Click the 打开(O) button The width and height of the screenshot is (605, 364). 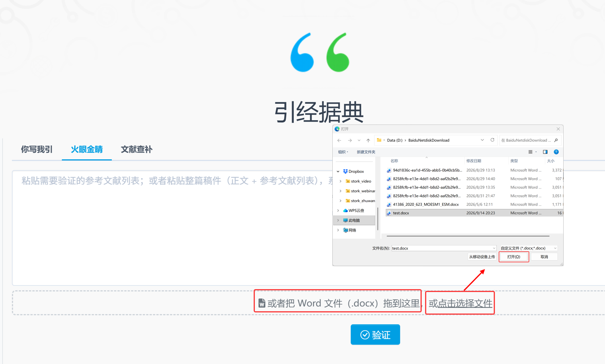[513, 257]
